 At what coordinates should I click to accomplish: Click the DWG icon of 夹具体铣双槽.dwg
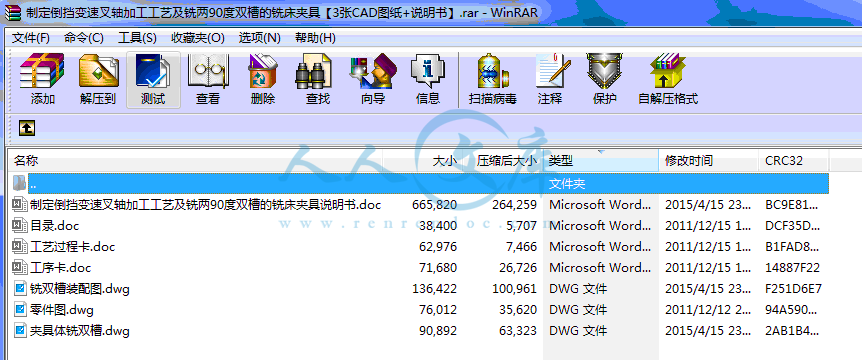click(20, 330)
